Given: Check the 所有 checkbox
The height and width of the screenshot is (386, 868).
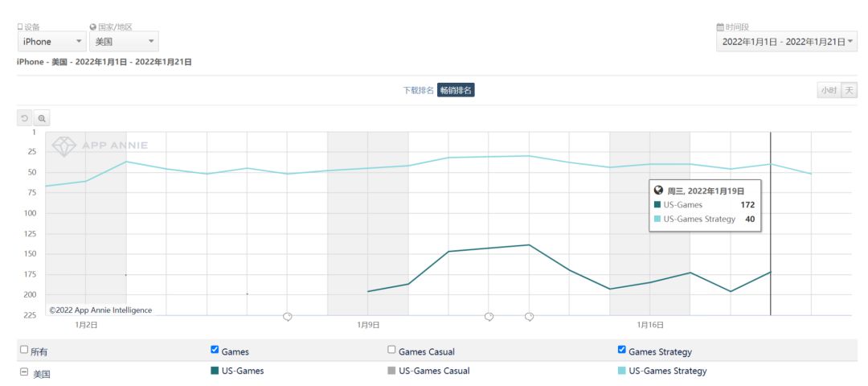Looking at the screenshot, I should (24, 351).
